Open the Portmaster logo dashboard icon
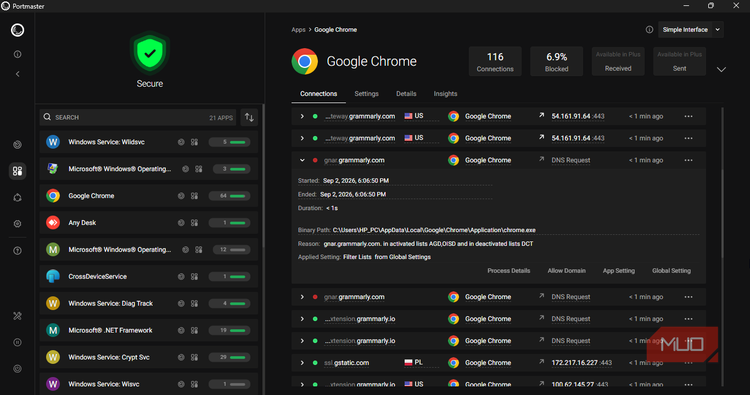This screenshot has height=395, width=750. click(x=18, y=30)
